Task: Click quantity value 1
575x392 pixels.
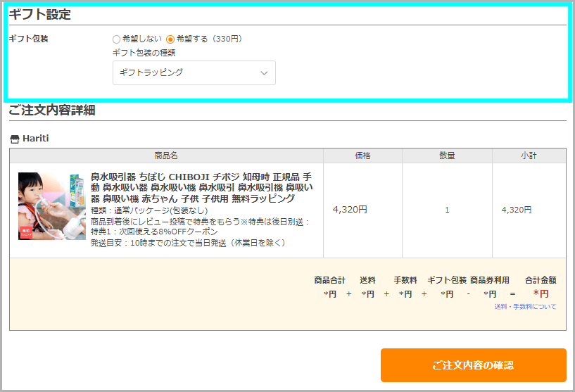Action: (447, 210)
